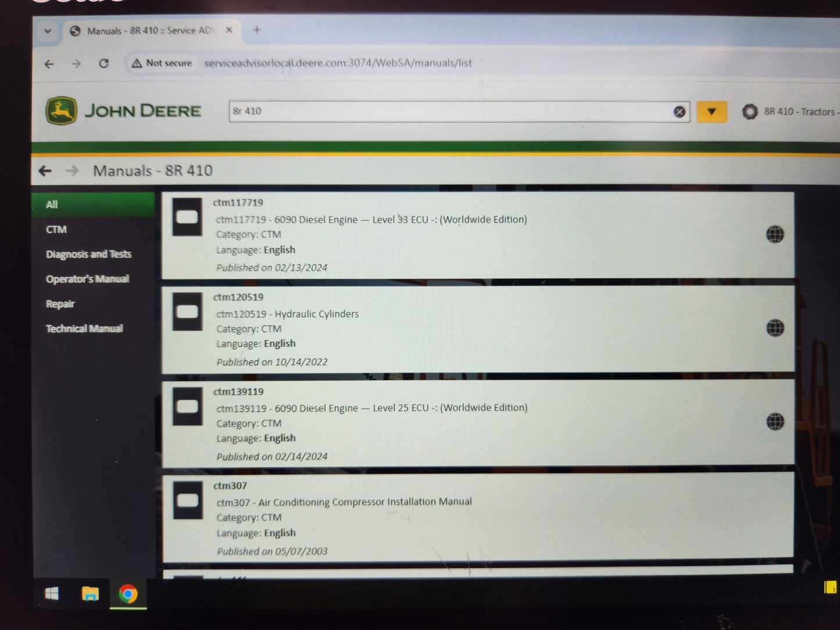Click the 'Manuals - 8R 410' page title
The width and height of the screenshot is (840, 630).
click(153, 171)
